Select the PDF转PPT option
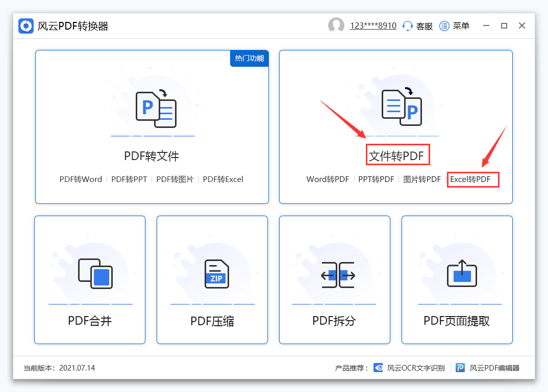 (x=128, y=179)
